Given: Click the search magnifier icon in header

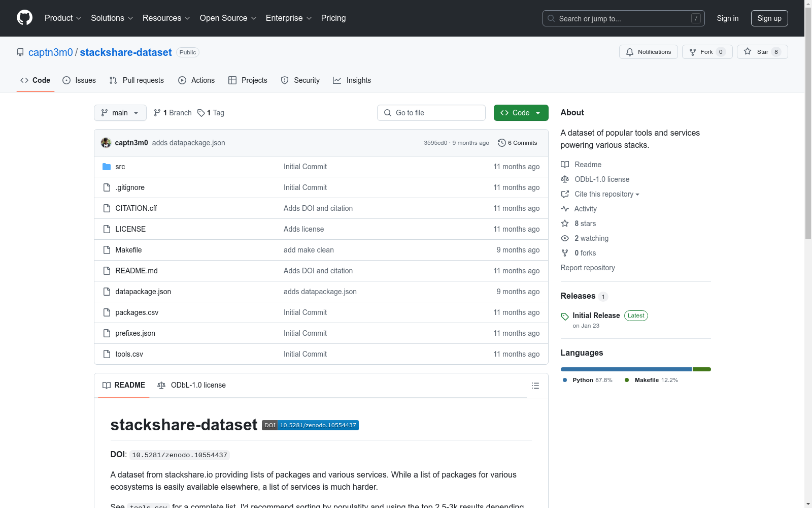Looking at the screenshot, I should (551, 18).
